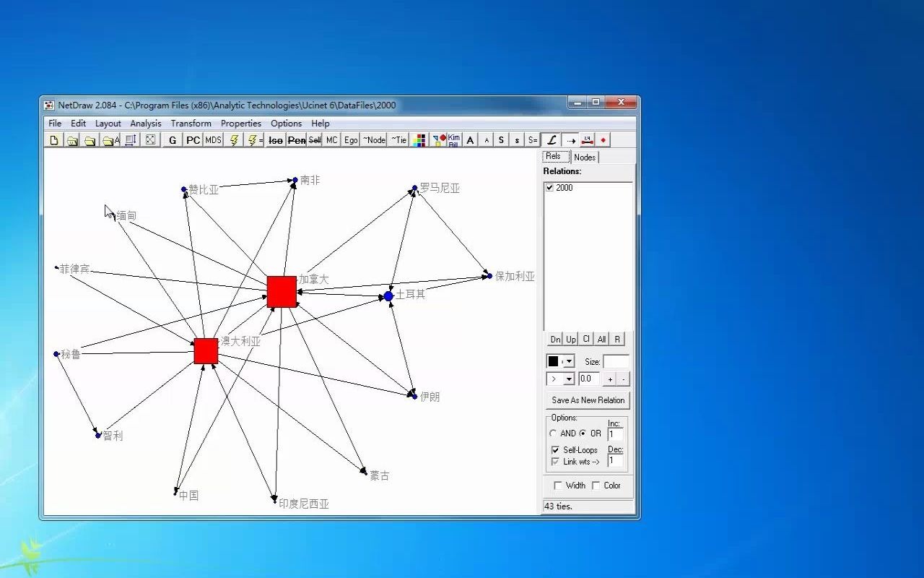
Task: Click the Dec value field
Action: point(615,460)
